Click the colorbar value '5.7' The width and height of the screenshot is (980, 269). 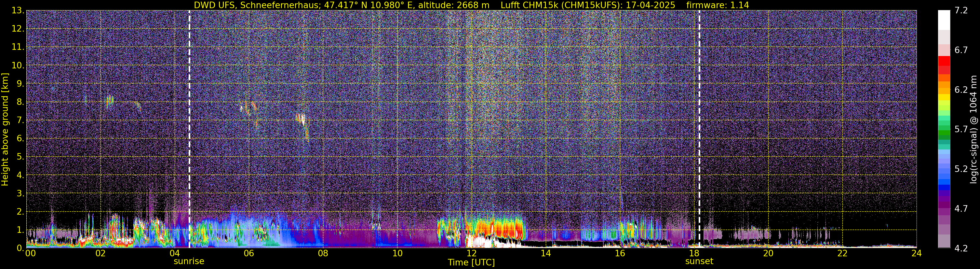tap(961, 130)
